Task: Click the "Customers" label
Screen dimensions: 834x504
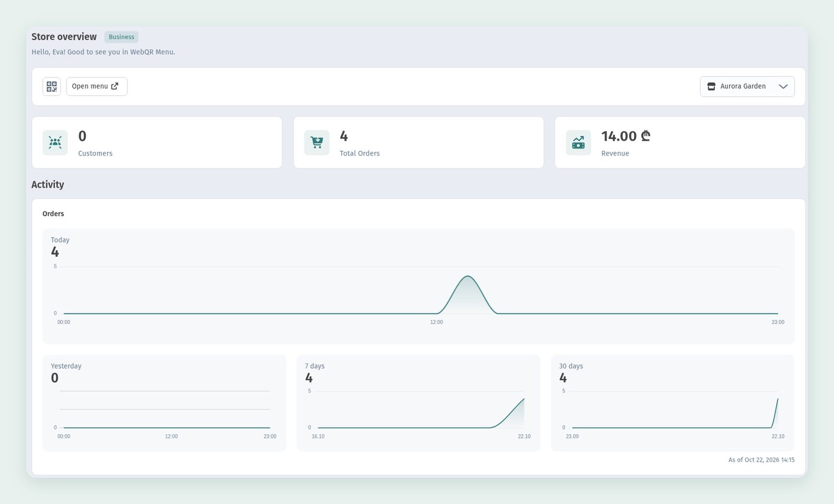Action: click(x=95, y=154)
